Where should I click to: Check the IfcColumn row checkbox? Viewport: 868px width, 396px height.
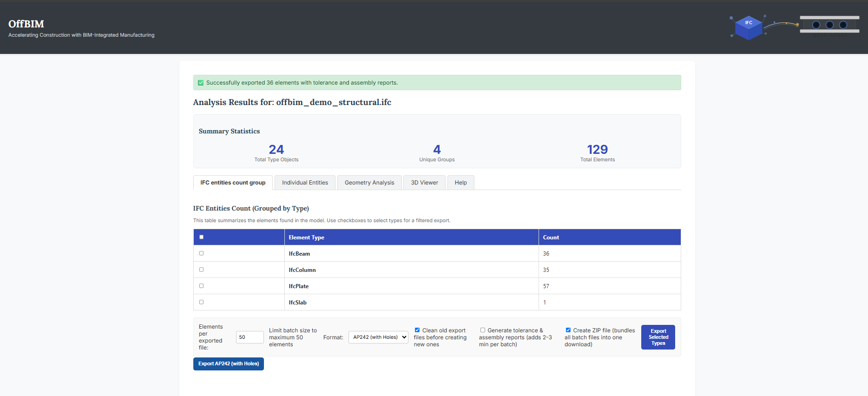pos(202,270)
